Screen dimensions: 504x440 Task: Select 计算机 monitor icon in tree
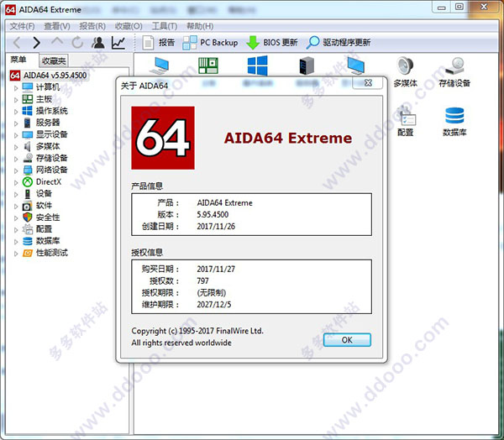tap(28, 87)
